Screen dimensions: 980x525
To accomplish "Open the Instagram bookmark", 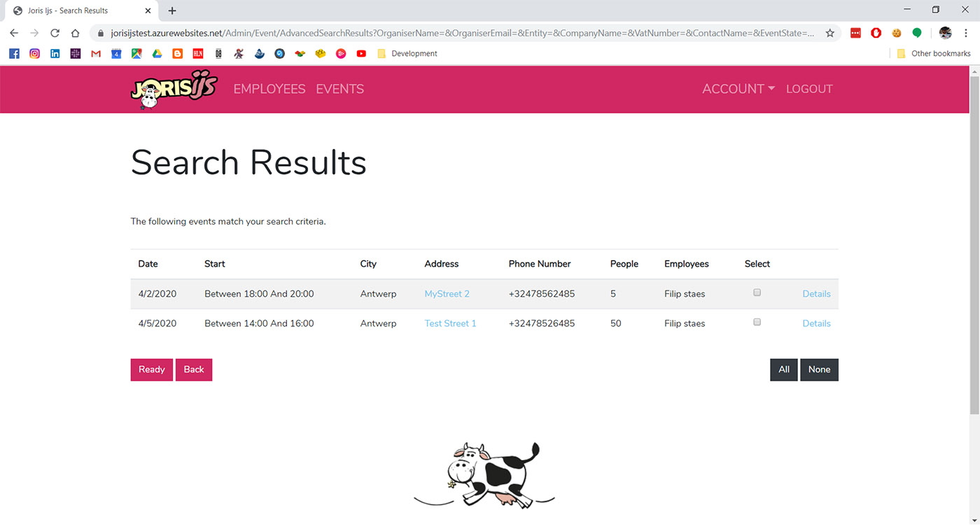I will pos(34,53).
